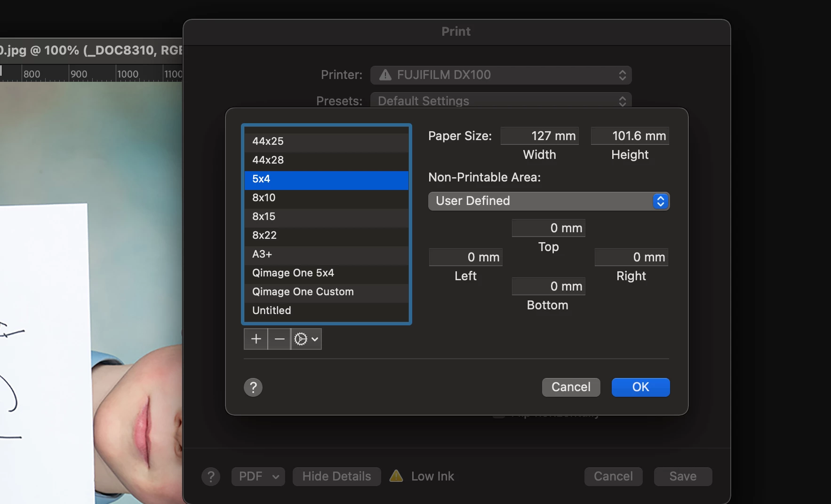Click Cancel in the Print dialog footer
This screenshot has width=831, height=504.
(x=614, y=477)
